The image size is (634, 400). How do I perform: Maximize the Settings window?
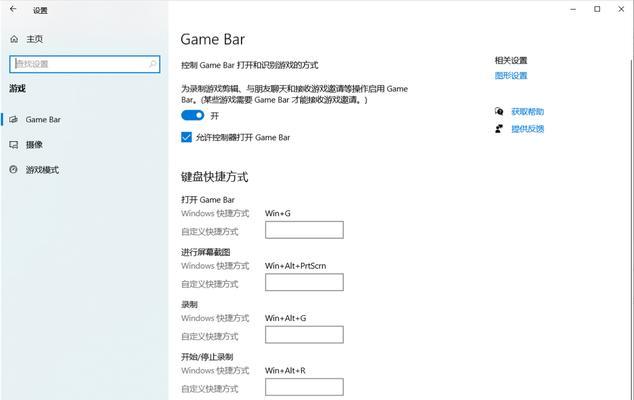click(597, 9)
